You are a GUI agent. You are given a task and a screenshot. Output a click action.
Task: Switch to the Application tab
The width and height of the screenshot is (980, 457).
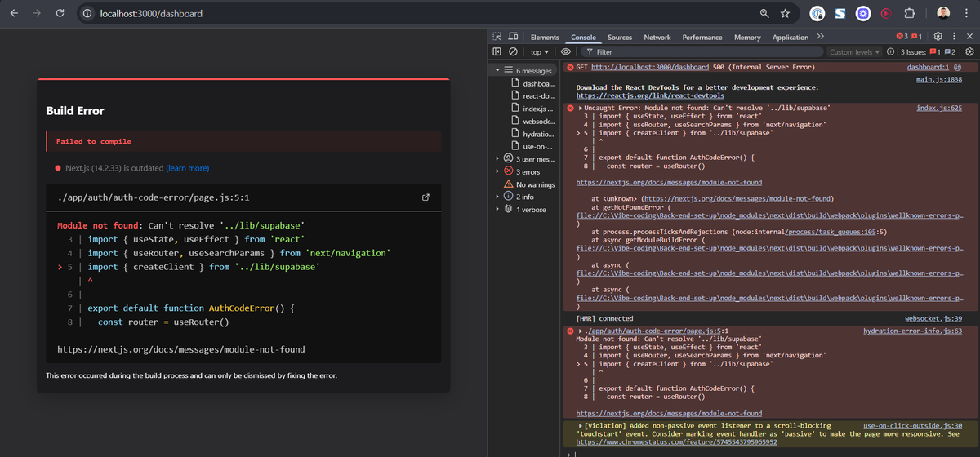[x=791, y=37]
